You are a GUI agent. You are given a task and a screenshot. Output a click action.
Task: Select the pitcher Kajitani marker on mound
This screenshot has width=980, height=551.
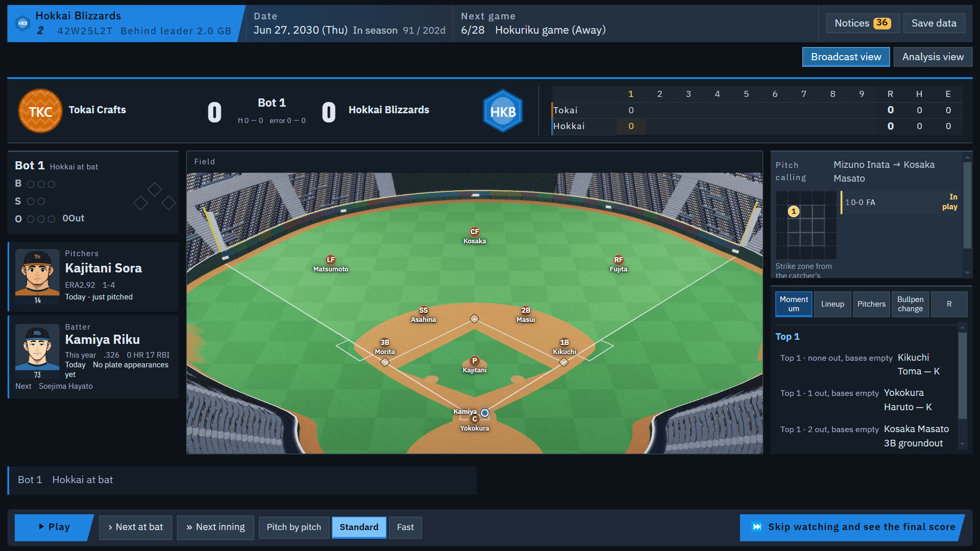[x=475, y=361]
